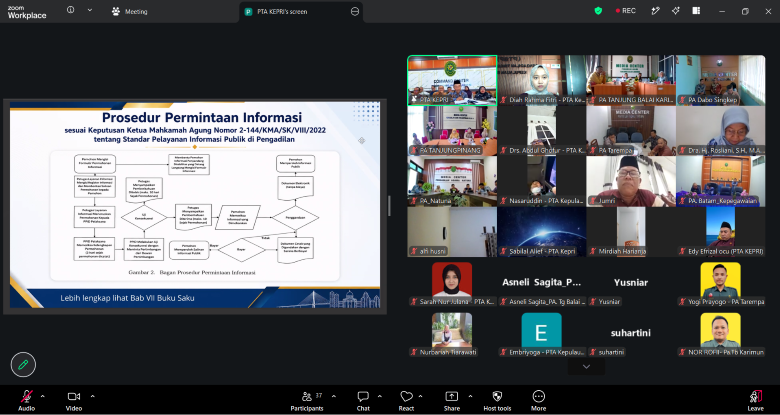Expand chat options arrow

tap(380, 397)
